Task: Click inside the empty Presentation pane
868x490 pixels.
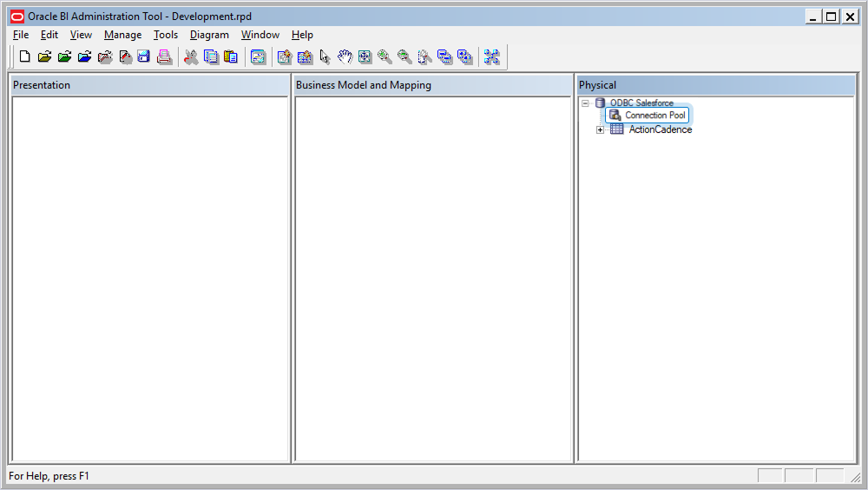Action: (149, 278)
